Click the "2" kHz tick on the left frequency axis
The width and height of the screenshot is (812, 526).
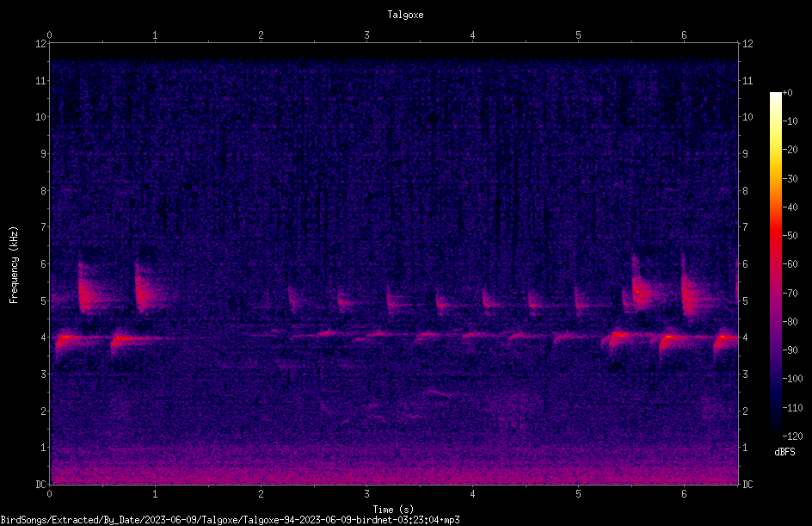tap(44, 411)
